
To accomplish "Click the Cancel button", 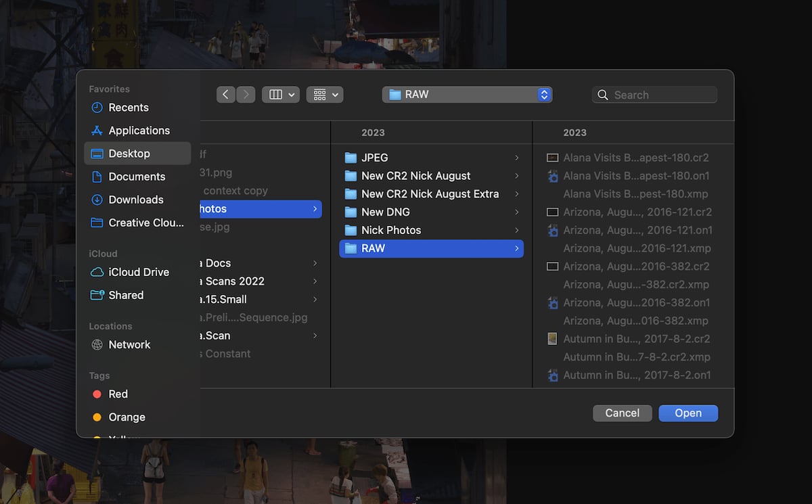I will [622, 413].
